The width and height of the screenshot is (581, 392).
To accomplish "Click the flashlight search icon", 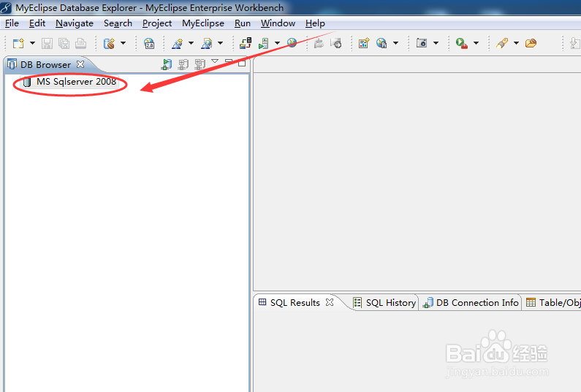I will click(502, 43).
